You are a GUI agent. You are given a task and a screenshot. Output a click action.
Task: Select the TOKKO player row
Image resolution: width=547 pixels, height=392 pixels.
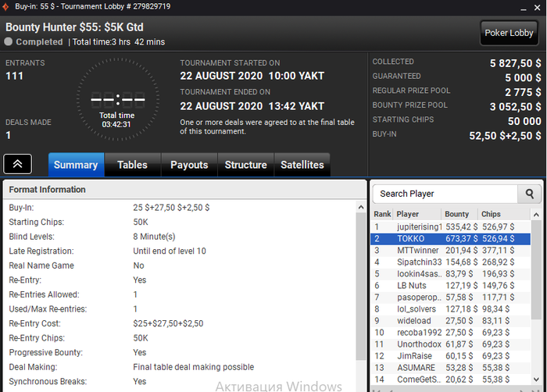pyautogui.click(x=451, y=239)
